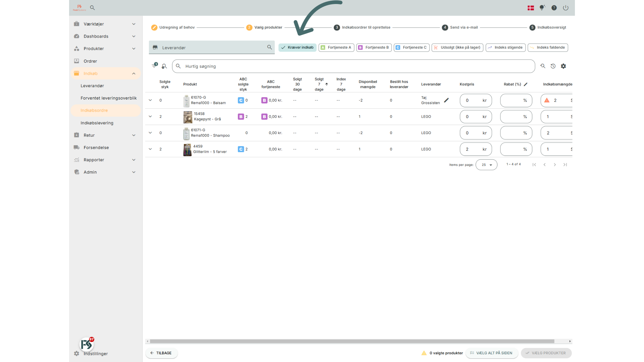Viewport: 644px width, 362px height.
Task: Go to step Indkøbsoversigt
Action: coord(548,27)
